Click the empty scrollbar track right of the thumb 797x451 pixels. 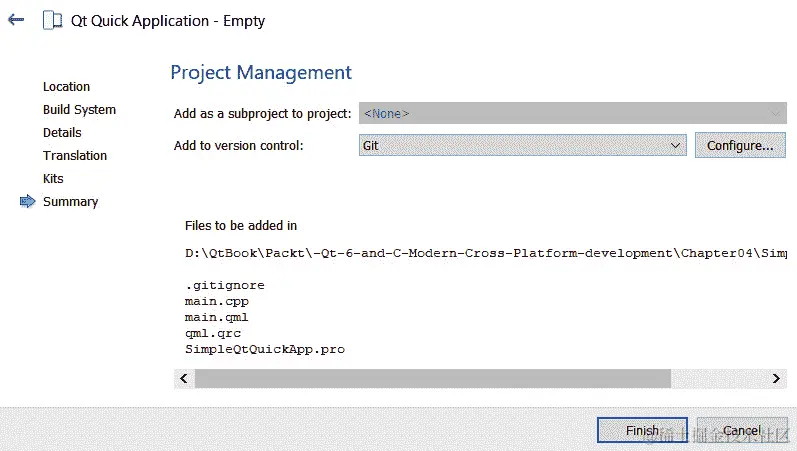pos(718,378)
